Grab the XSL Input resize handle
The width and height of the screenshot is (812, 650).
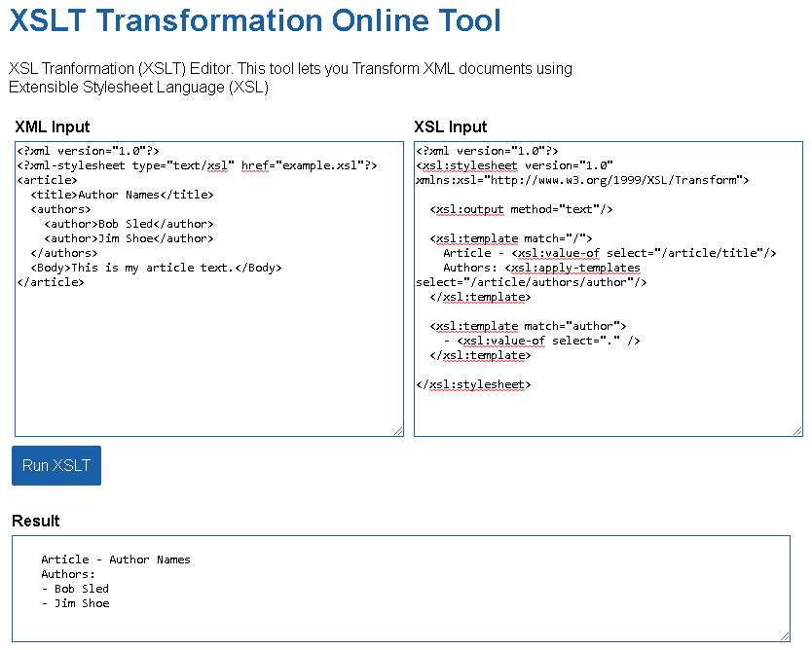coord(797,431)
